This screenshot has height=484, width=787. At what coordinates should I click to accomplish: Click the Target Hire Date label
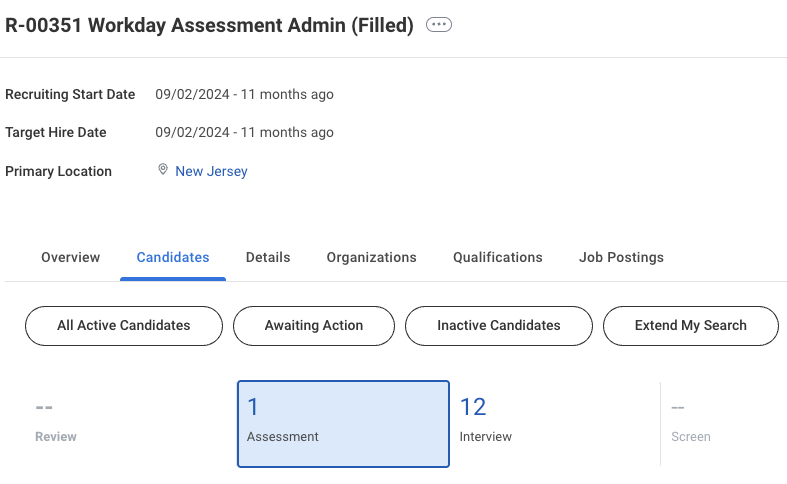[56, 133]
